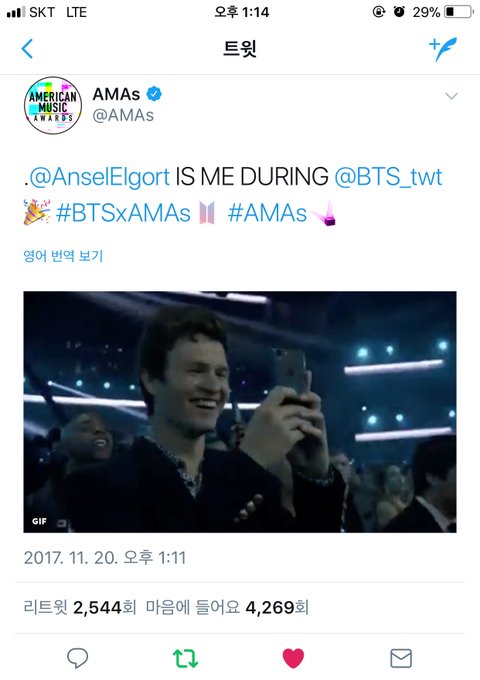Open the @AMAs handle under the name
Screen dimensions: 480x680
pyautogui.click(x=123, y=115)
